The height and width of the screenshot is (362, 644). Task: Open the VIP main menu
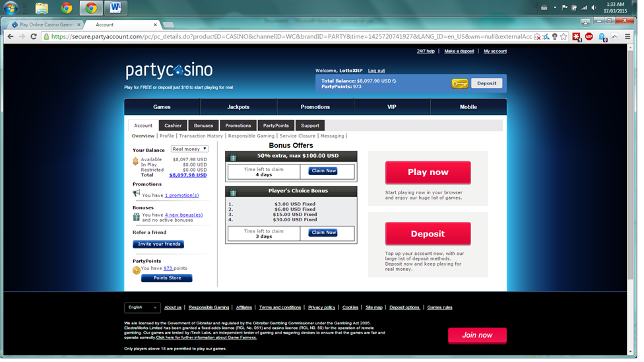coord(392,107)
